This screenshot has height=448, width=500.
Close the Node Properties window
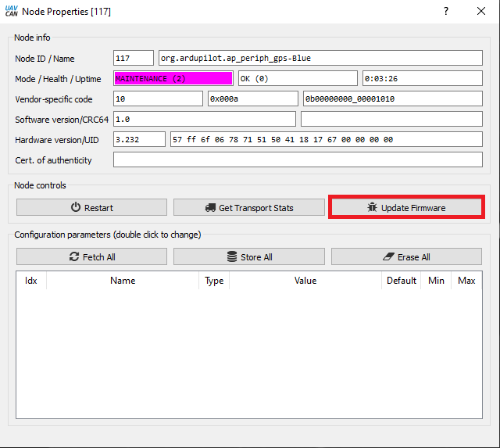[x=480, y=12]
